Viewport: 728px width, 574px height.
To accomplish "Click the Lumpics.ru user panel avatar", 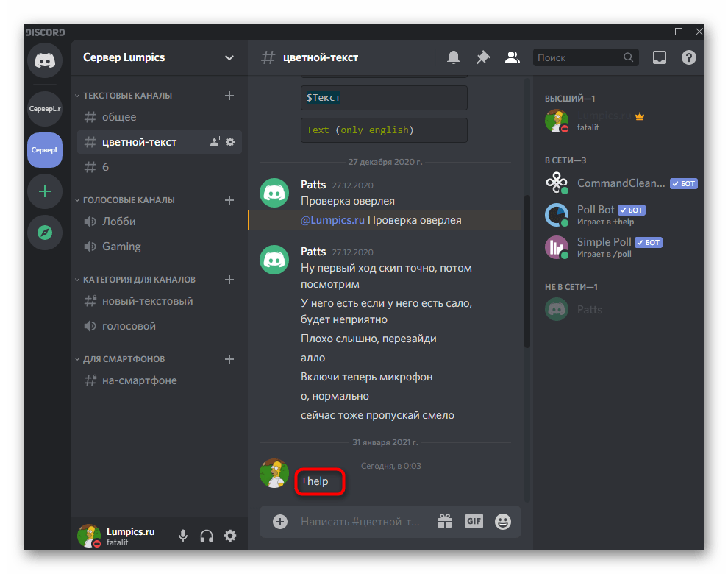I will point(89,536).
